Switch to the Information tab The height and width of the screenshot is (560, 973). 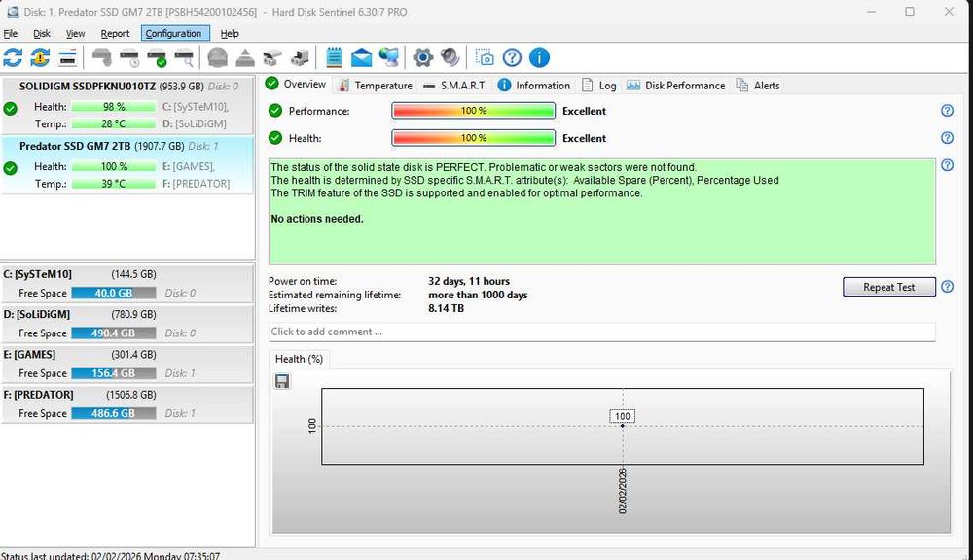(534, 85)
